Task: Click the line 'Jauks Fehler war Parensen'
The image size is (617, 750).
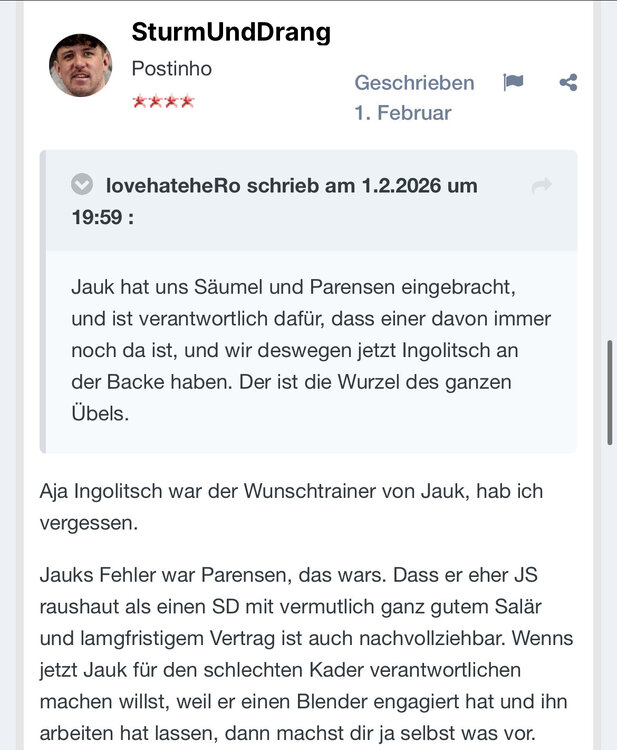Action: [x=213, y=574]
